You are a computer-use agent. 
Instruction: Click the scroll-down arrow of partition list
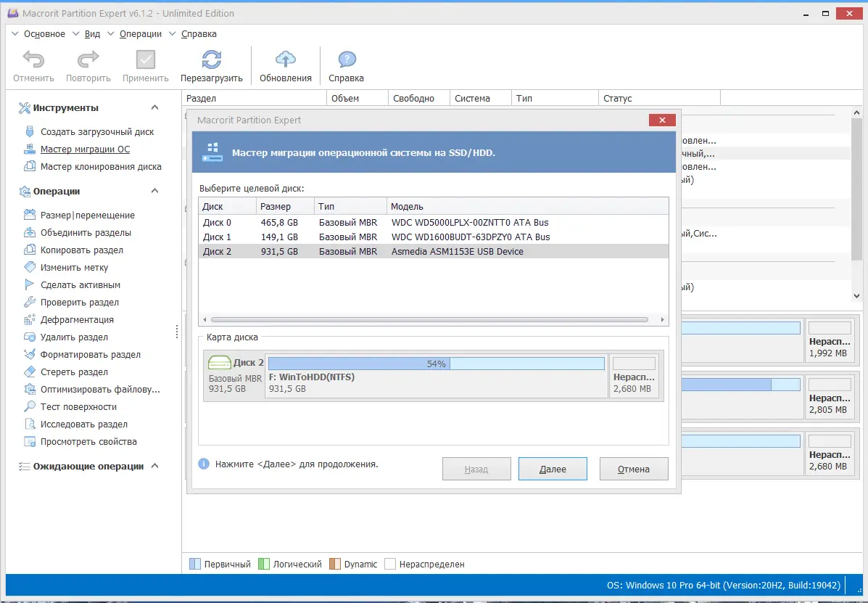point(857,295)
